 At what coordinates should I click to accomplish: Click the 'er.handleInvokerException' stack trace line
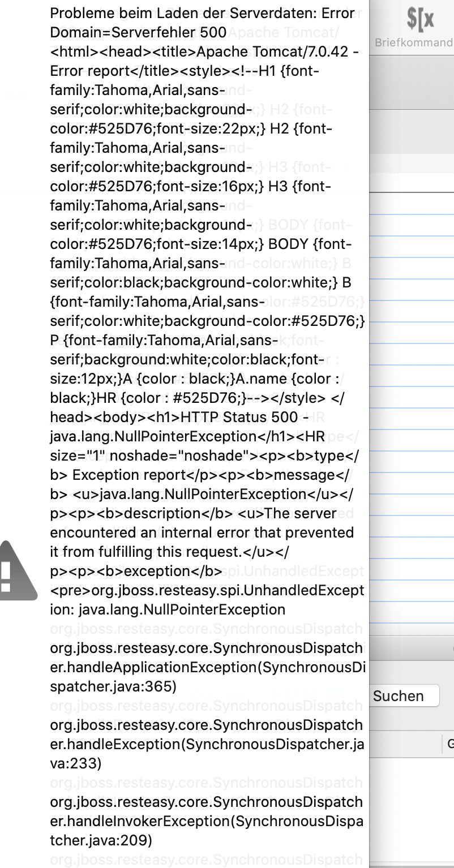[207, 822]
